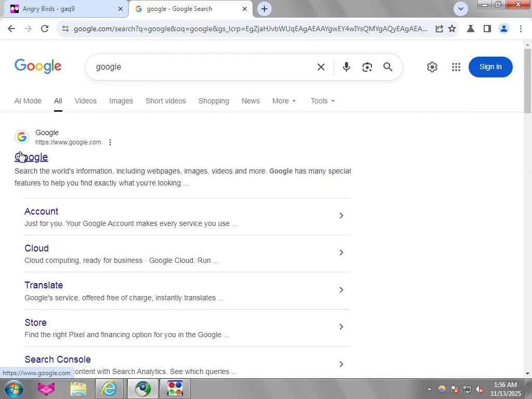This screenshot has height=399, width=532.
Task: Switch to Short videos tab
Action: (x=166, y=101)
